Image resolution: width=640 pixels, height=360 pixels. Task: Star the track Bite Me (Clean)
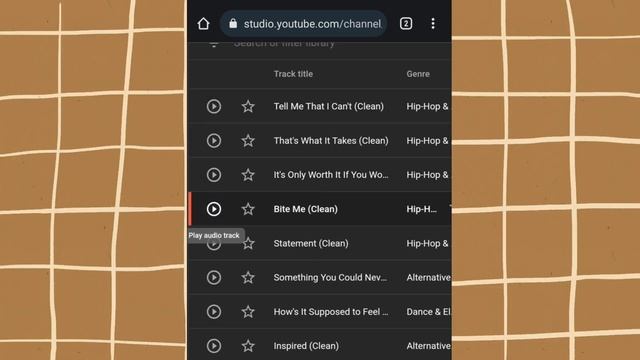(248, 209)
